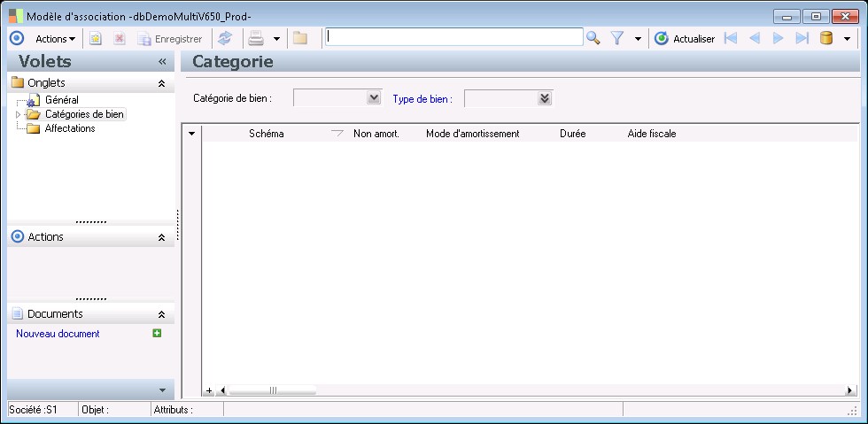This screenshot has width=868, height=424.
Task: Minimize the Modèle d'association window
Action: point(787,17)
